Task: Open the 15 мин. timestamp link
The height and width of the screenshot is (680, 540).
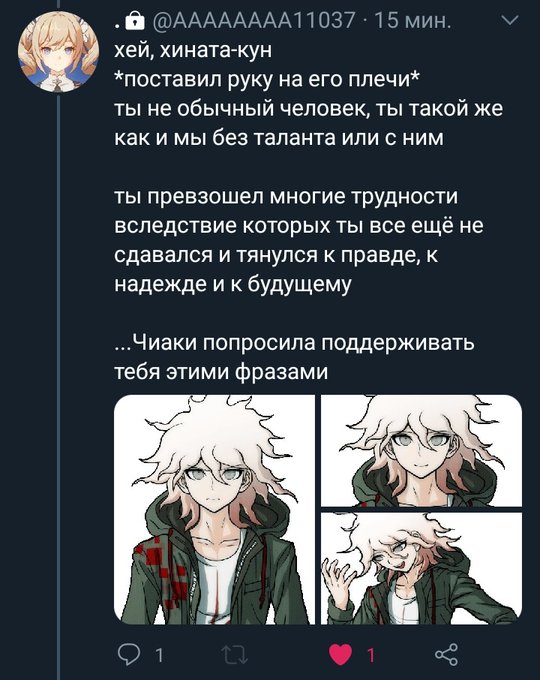Action: [412, 20]
